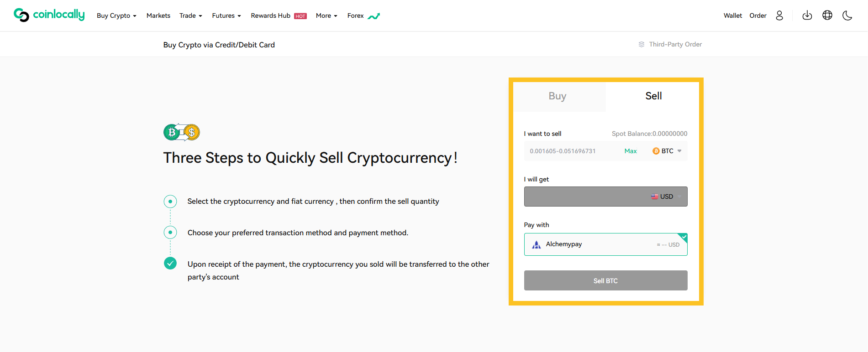868x352 pixels.
Task: Click the Third-Party Order stack icon
Action: click(642, 44)
